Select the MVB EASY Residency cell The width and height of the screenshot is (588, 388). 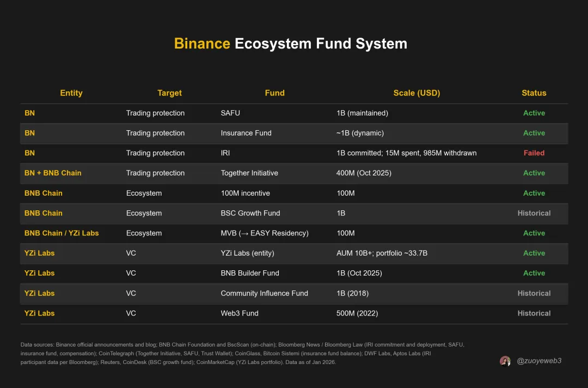pos(265,233)
